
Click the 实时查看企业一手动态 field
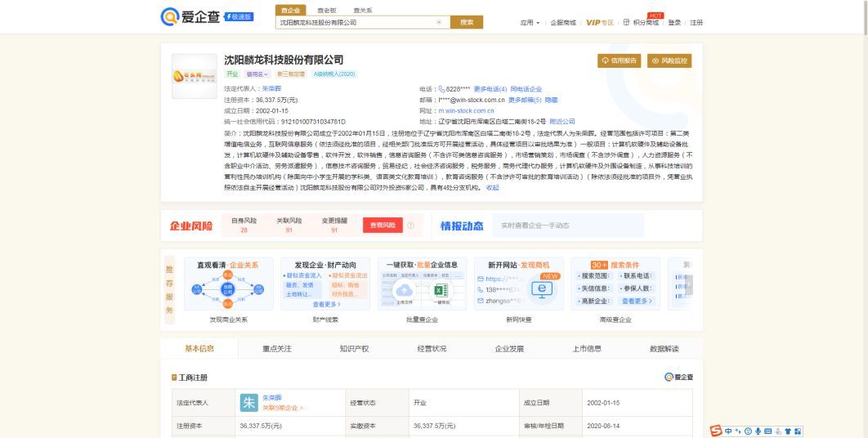coord(568,226)
